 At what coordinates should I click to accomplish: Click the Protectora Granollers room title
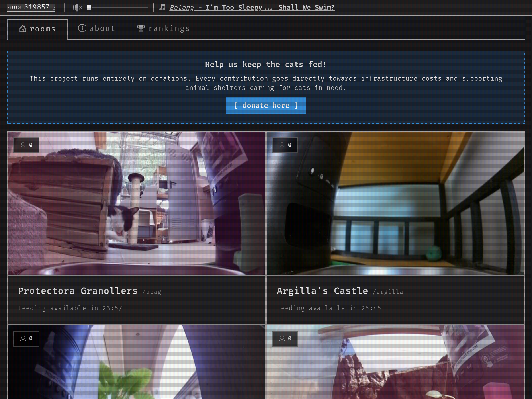pos(78,291)
